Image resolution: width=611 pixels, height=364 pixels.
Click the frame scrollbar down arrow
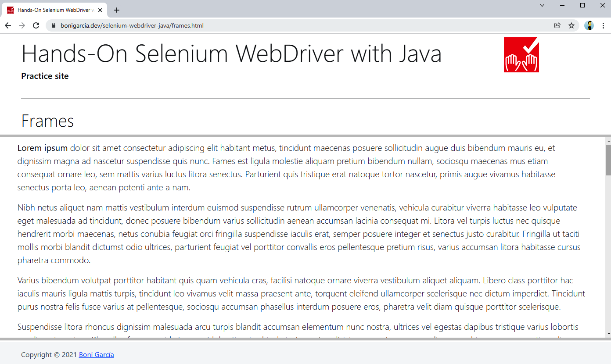[x=608, y=334]
